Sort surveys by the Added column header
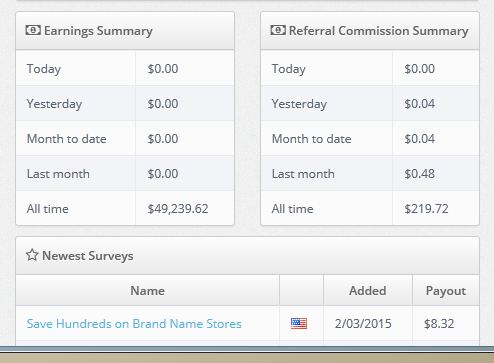 [x=368, y=291]
